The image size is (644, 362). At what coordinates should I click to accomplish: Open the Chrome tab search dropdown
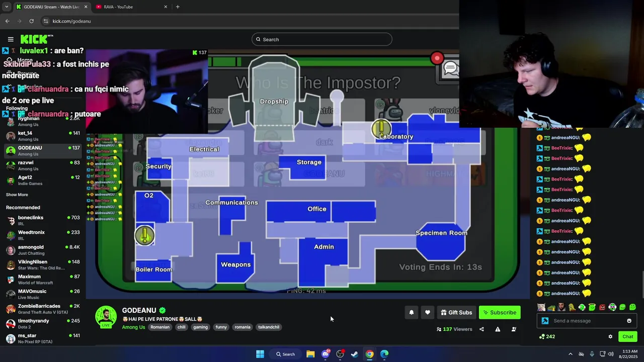tap(7, 7)
